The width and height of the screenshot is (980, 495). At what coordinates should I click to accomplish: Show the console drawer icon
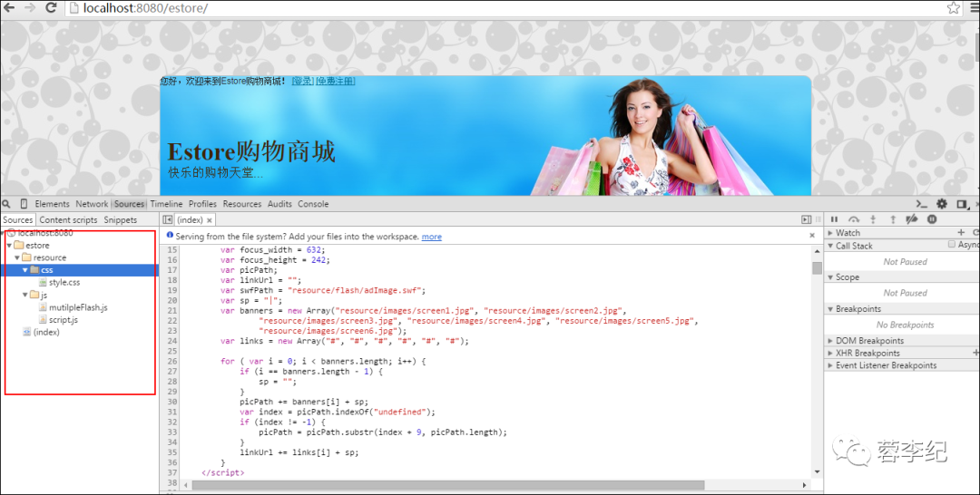click(921, 204)
